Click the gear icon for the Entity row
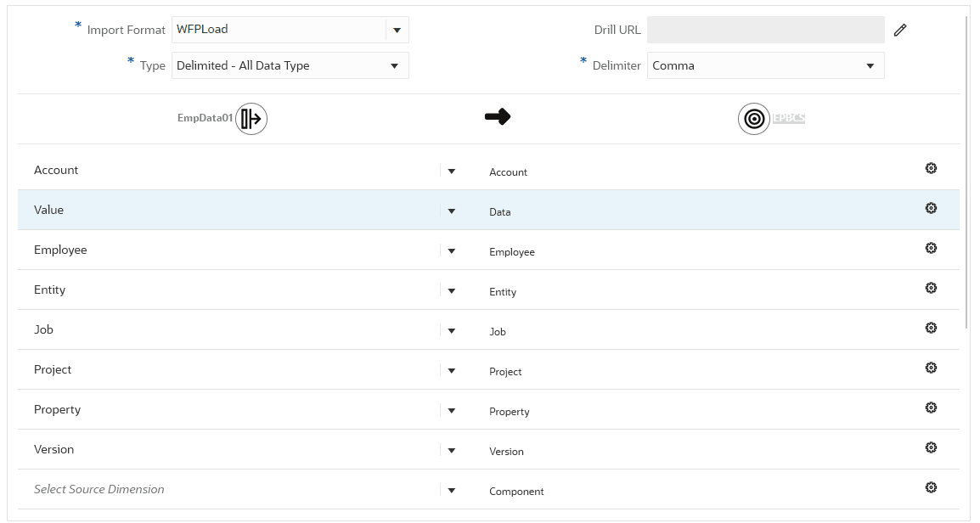Image resolution: width=980 pixels, height=523 pixels. coord(931,289)
